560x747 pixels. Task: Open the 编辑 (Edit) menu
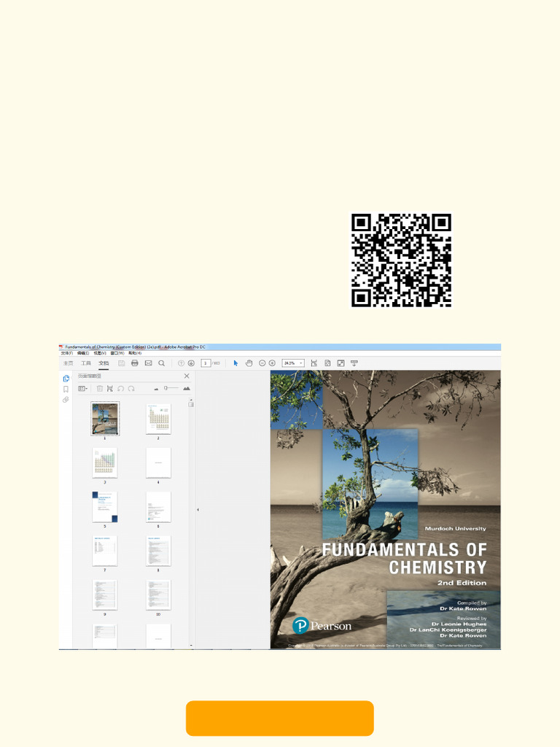(x=83, y=353)
